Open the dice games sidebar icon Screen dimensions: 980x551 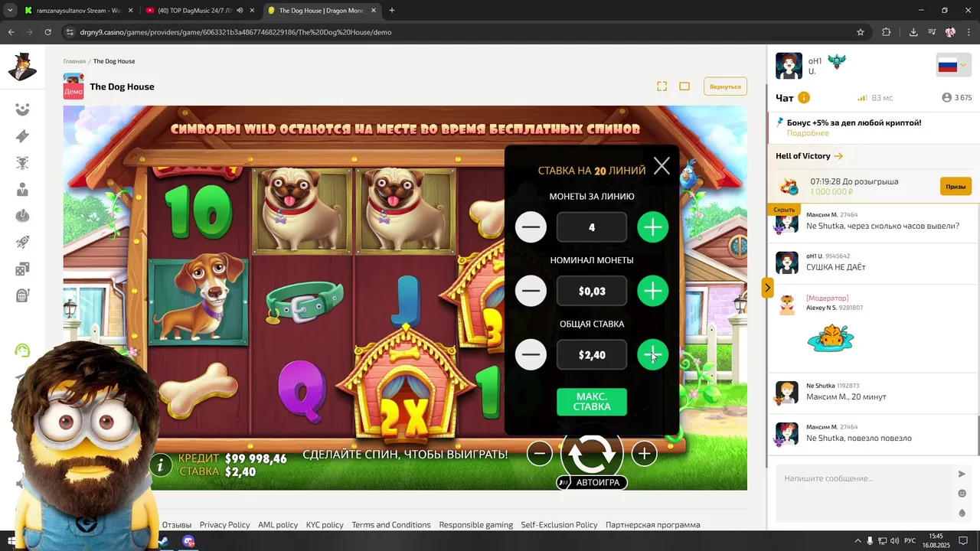(x=22, y=269)
